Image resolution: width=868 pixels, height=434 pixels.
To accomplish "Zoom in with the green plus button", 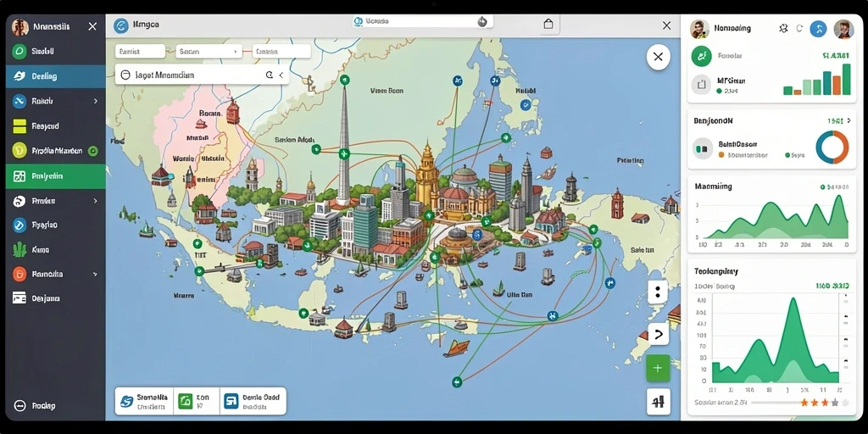I will tap(658, 368).
